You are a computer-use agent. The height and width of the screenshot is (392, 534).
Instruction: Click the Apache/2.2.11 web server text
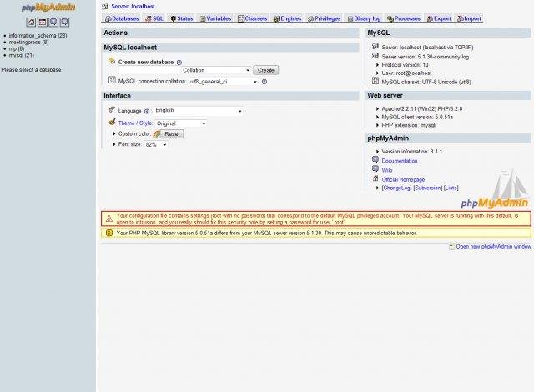[x=422, y=109]
